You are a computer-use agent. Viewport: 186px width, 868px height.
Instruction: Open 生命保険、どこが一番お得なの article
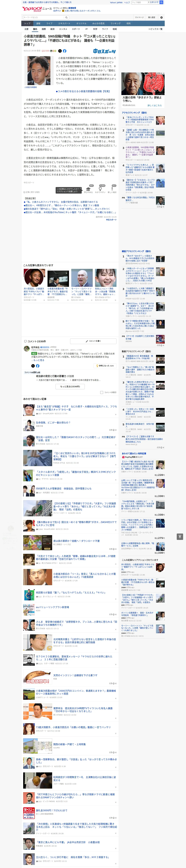[53, 423]
